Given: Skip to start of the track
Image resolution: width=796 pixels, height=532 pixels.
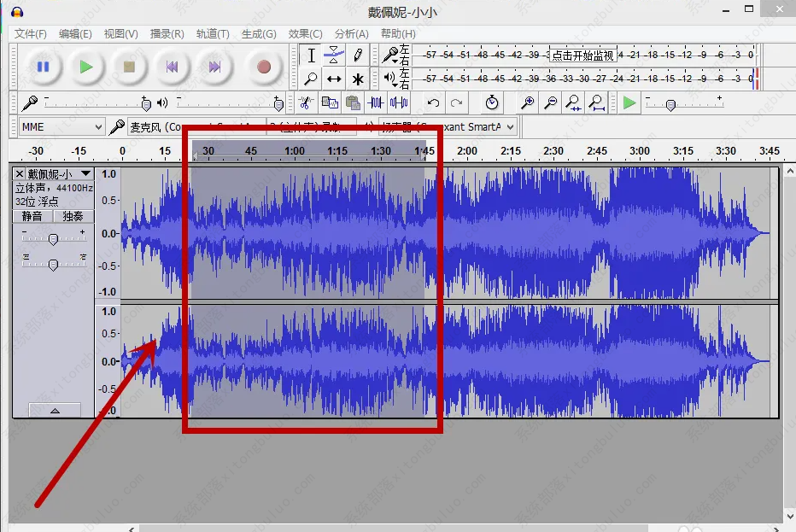Looking at the screenshot, I should [172, 67].
